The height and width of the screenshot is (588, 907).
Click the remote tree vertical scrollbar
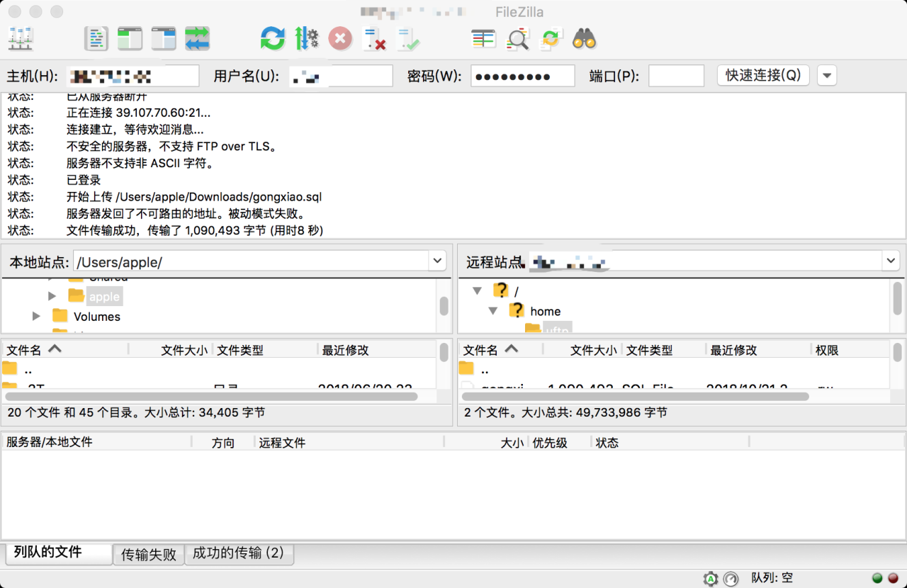pos(898,298)
